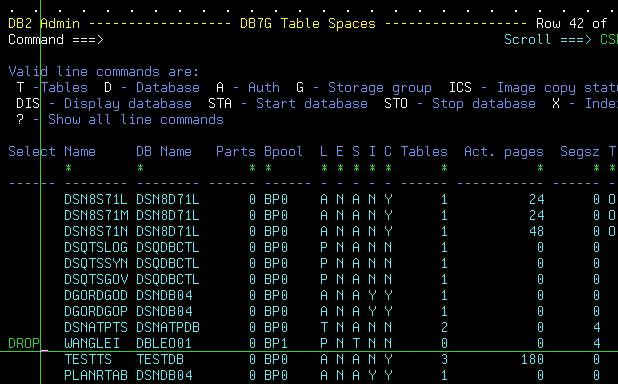This screenshot has height=384, width=618.
Task: Click the 'STO - Stop database' hint
Action: pos(460,104)
